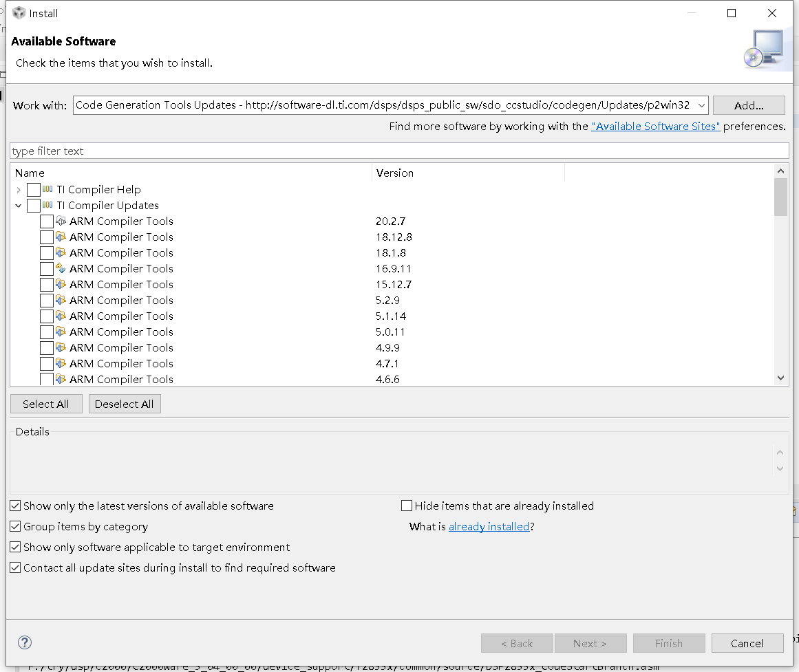Open the already installed link
This screenshot has width=799, height=672.
coord(489,526)
